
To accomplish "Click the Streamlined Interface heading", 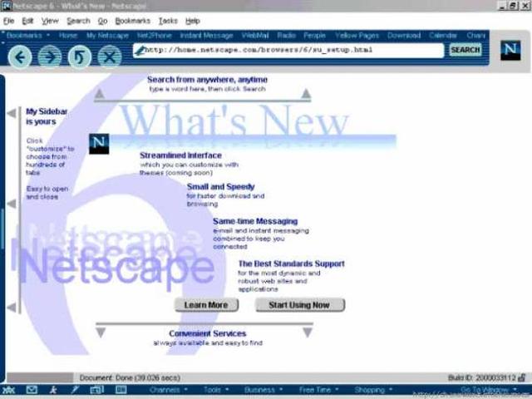I will coord(181,155).
